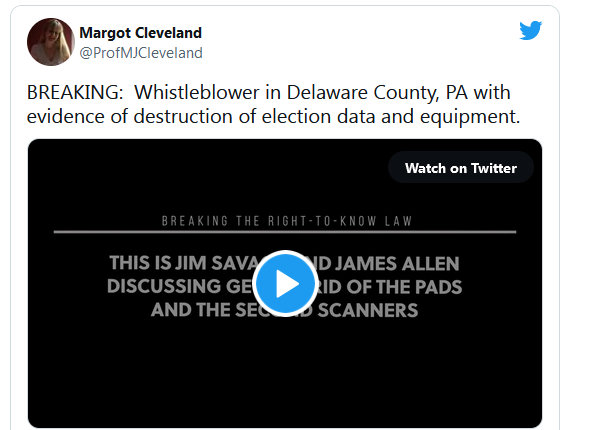This screenshot has height=430, width=593.
Task: Click the 'JAMES ALLEN' text in video
Action: 397,264
